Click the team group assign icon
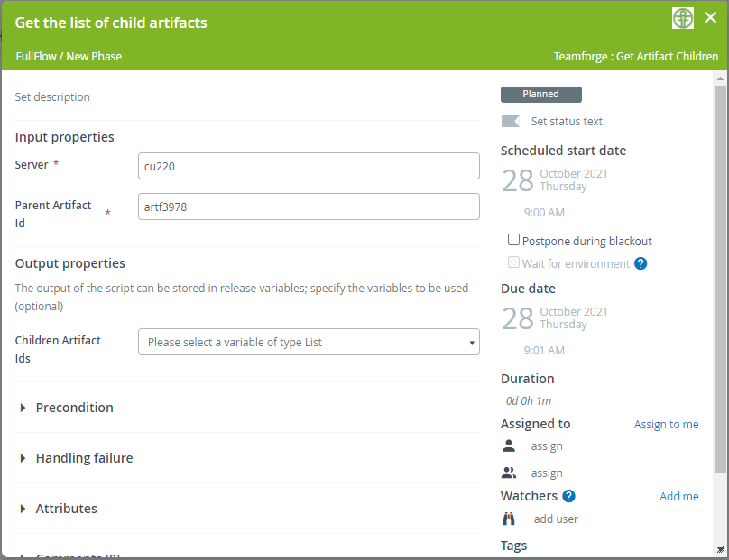The height and width of the screenshot is (560, 729). (x=510, y=473)
